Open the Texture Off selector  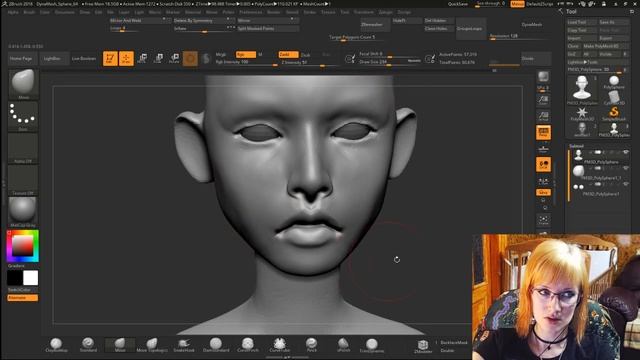(23, 180)
